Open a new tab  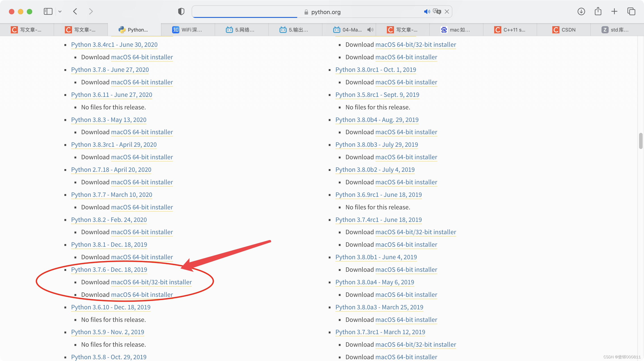point(614,11)
